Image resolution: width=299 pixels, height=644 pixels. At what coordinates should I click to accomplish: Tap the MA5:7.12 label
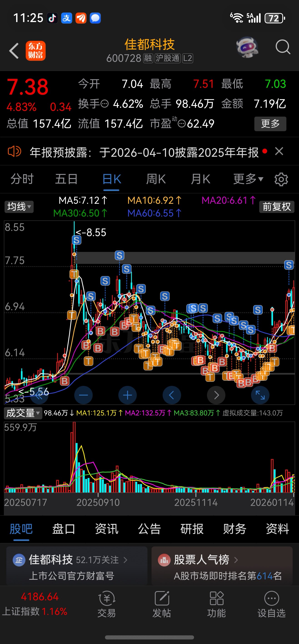click(x=83, y=200)
